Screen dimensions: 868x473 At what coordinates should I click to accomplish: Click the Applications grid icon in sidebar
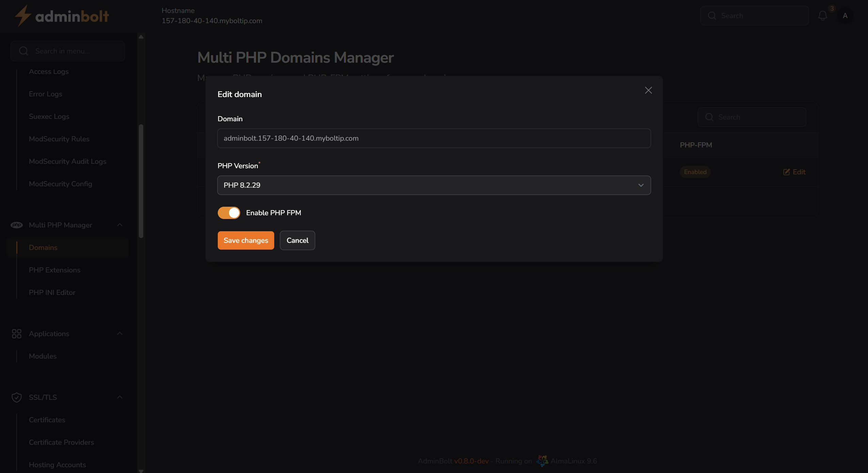click(16, 334)
